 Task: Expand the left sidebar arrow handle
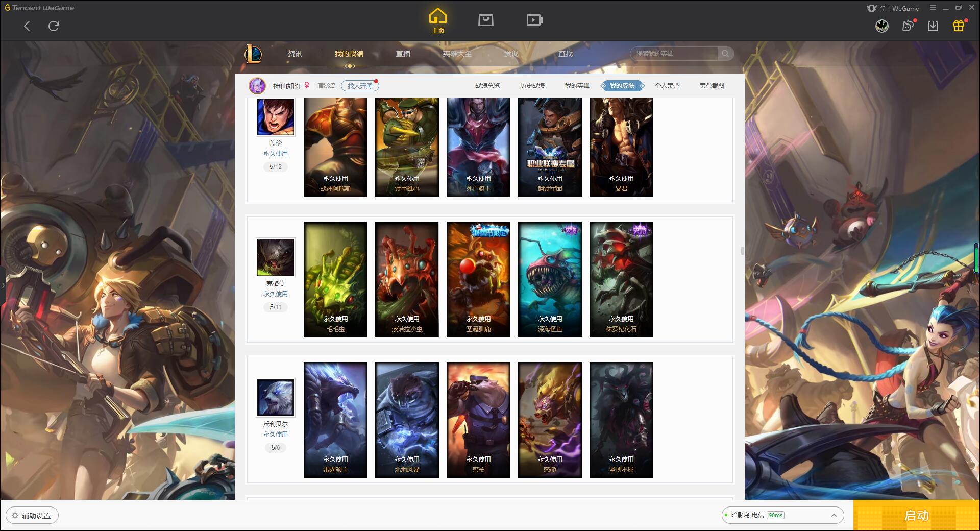pos(3,285)
